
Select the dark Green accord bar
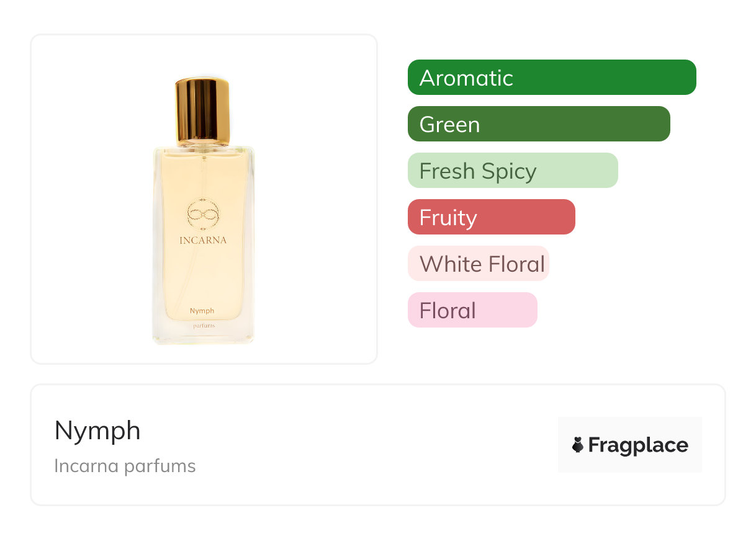538,124
